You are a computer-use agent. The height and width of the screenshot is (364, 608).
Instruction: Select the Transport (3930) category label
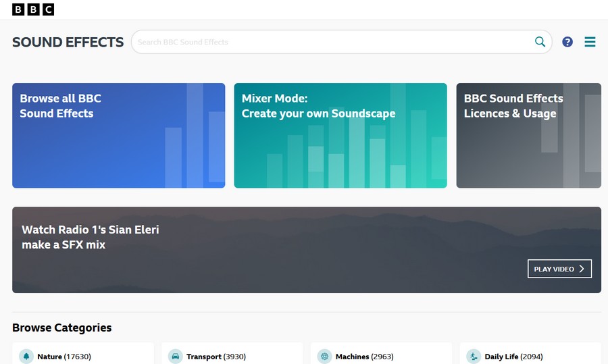tap(216, 357)
